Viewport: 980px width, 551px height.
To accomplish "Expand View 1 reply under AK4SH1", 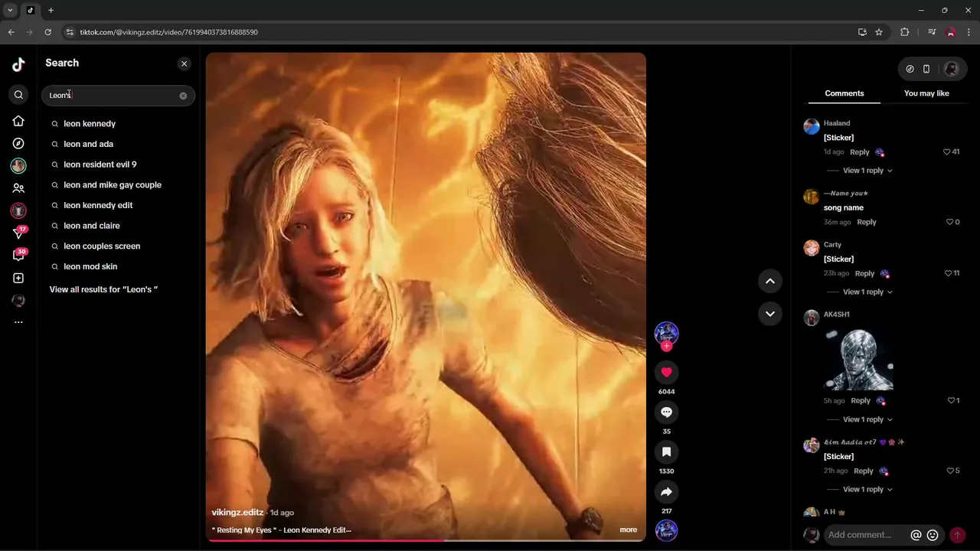I will [867, 420].
